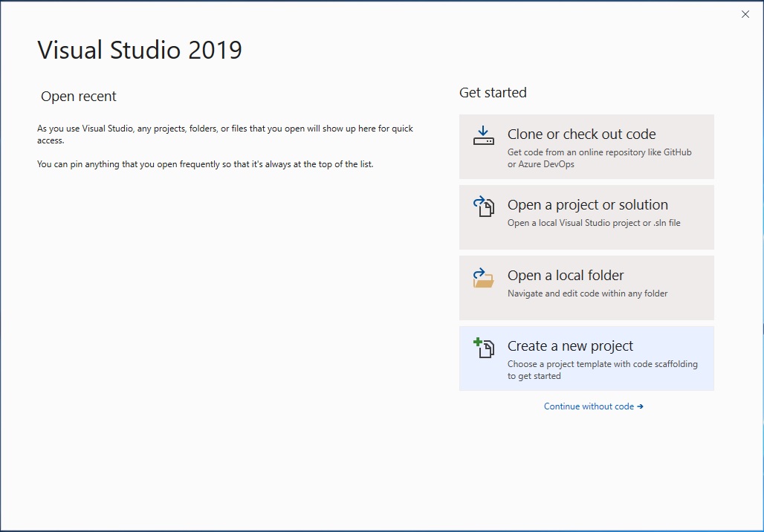Click the open folder icon

tap(483, 278)
